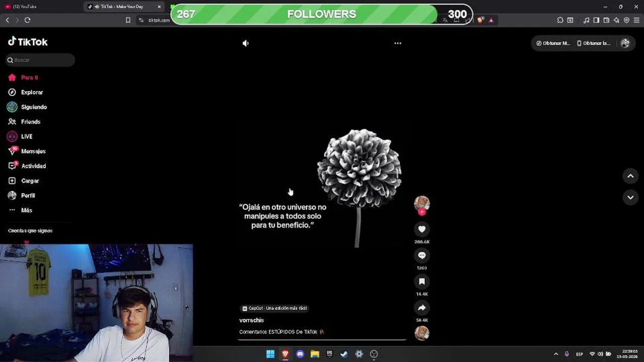Open the creator's avatar beside the video
This screenshot has height=362, width=644.
pyautogui.click(x=422, y=203)
